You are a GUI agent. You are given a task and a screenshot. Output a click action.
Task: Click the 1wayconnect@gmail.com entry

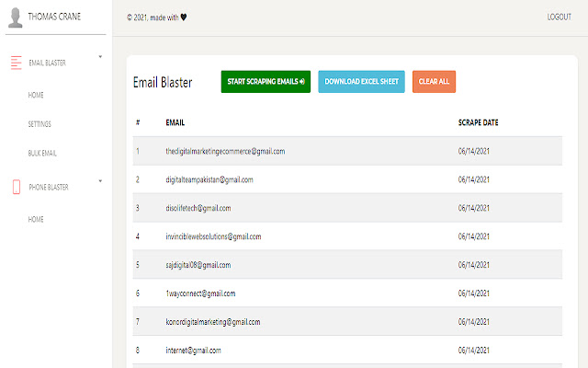click(200, 293)
